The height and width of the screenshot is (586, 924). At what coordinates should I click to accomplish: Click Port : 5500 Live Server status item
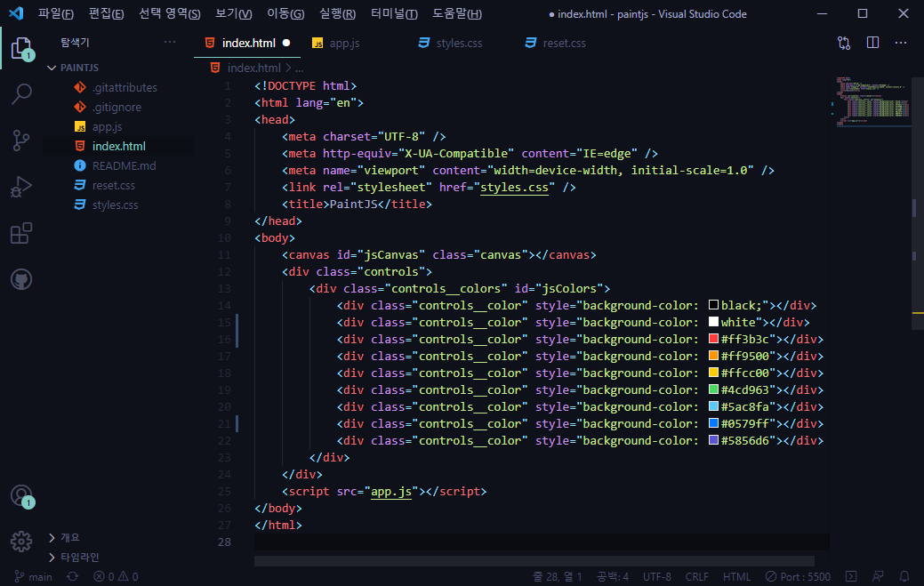(x=798, y=576)
